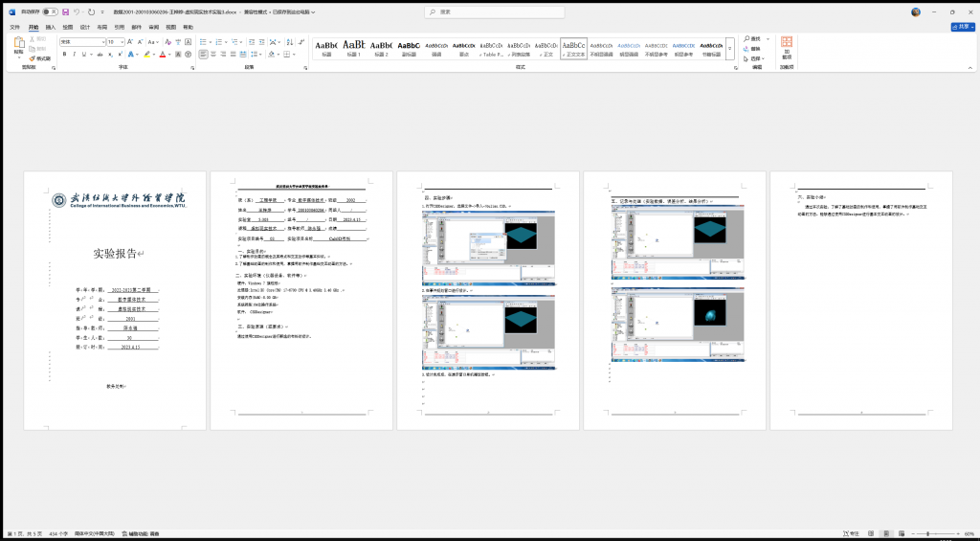Toggle strikethrough text formatting

100,55
